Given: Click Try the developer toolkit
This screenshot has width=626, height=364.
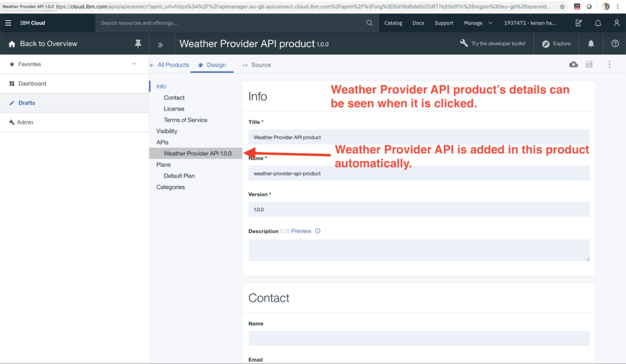Looking at the screenshot, I should click(493, 43).
